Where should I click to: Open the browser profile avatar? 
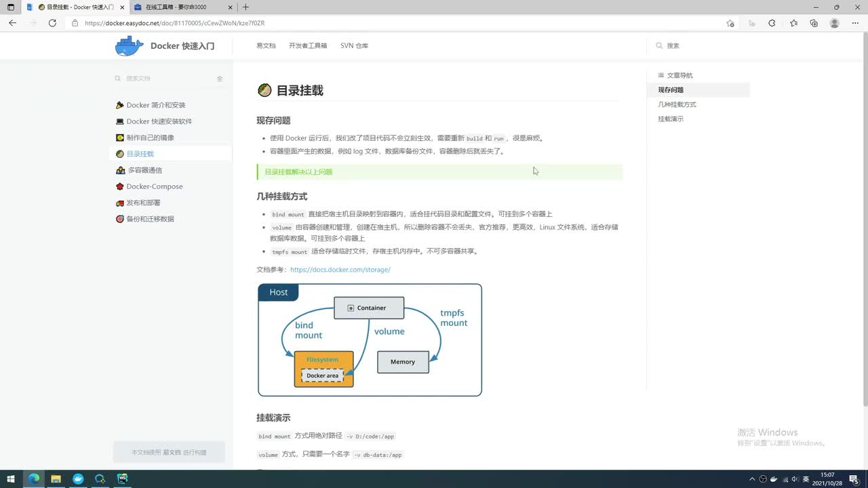[835, 23]
